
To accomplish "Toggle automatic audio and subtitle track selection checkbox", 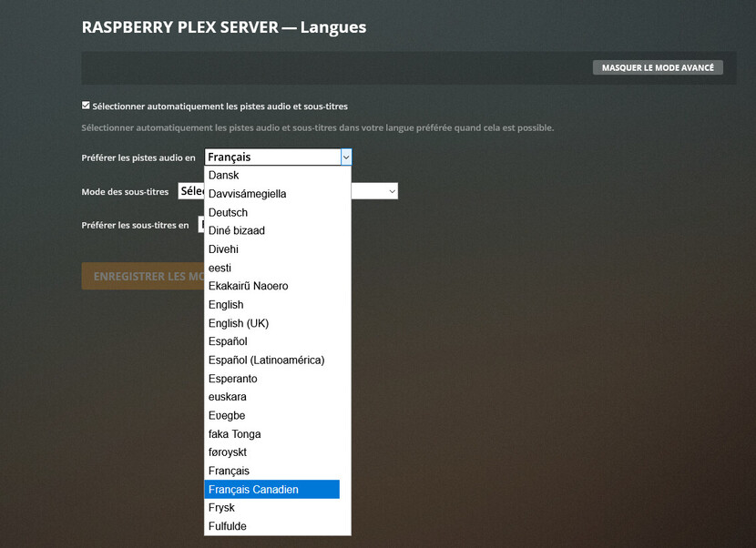I will click(x=86, y=106).
